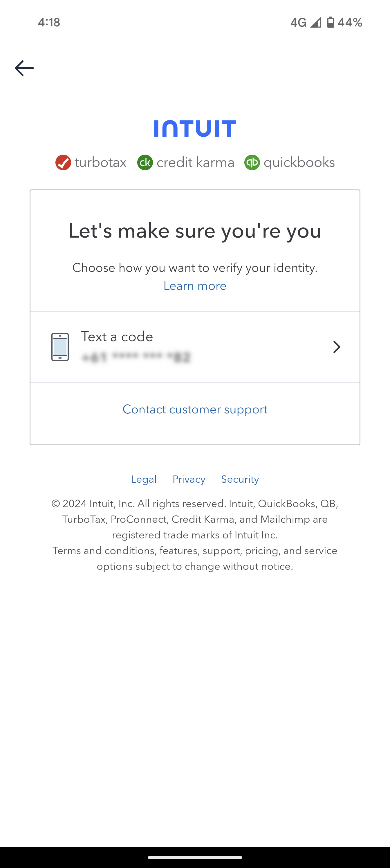Tap the back arrow icon
This screenshot has height=868, width=390.
pyautogui.click(x=24, y=68)
